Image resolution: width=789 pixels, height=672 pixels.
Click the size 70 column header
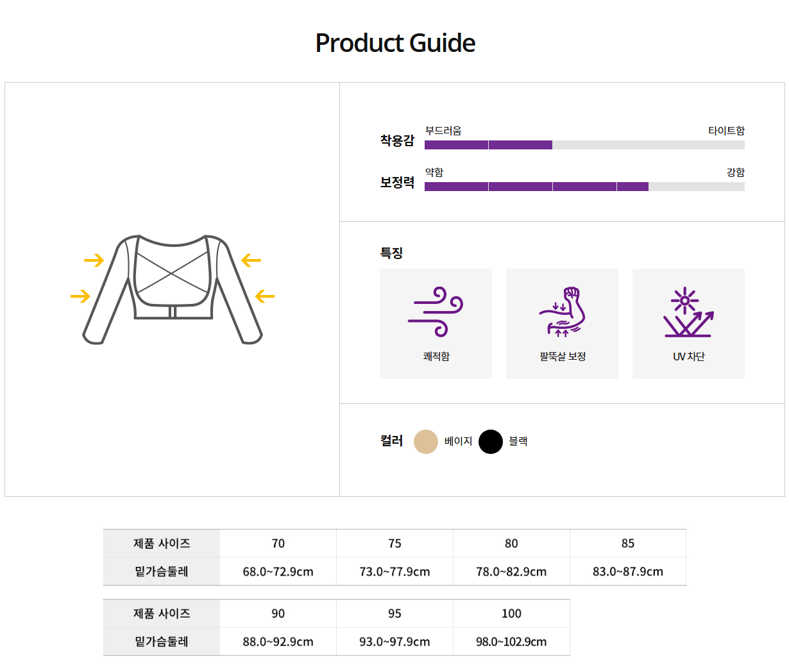pyautogui.click(x=278, y=544)
